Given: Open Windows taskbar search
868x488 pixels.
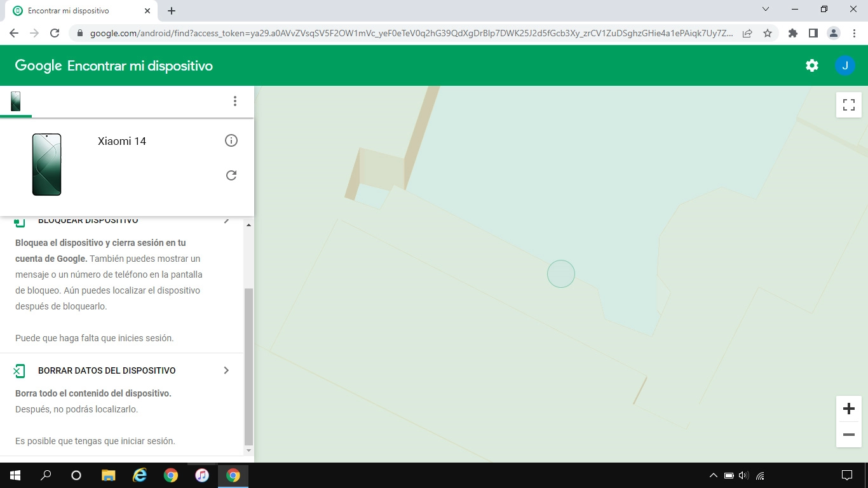Looking at the screenshot, I should (x=46, y=475).
